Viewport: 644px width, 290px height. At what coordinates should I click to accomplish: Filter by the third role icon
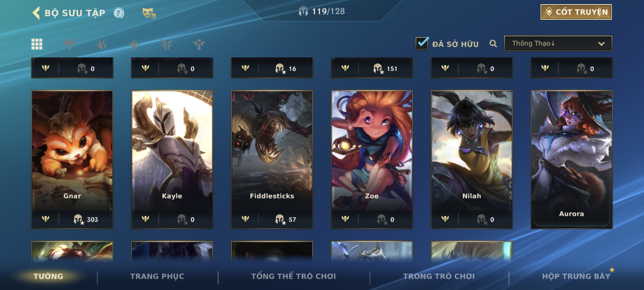134,44
